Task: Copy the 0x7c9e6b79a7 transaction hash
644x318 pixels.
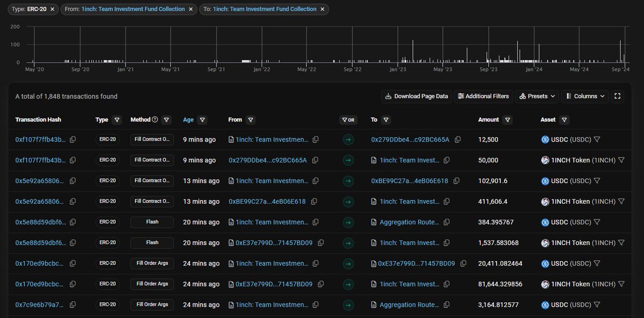Action: [x=72, y=305]
